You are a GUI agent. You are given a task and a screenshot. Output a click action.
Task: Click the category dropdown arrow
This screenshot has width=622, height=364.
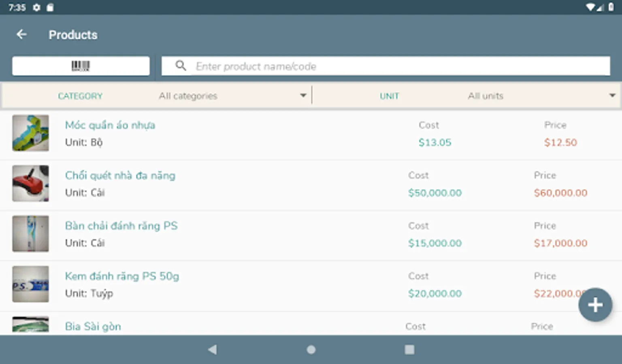pos(303,96)
